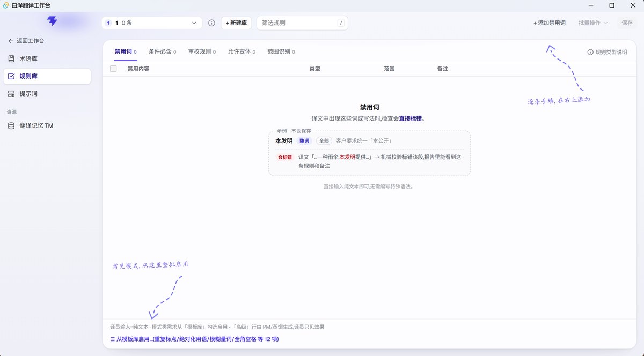The image size is (644, 356).
Task: Click the 全部 tag in the example card
Action: click(324, 141)
